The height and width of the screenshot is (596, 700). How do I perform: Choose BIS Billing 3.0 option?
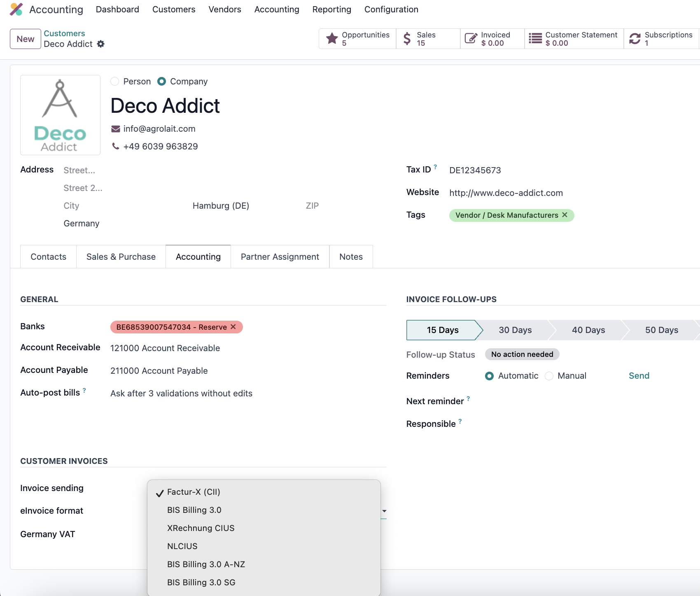[x=264, y=510]
